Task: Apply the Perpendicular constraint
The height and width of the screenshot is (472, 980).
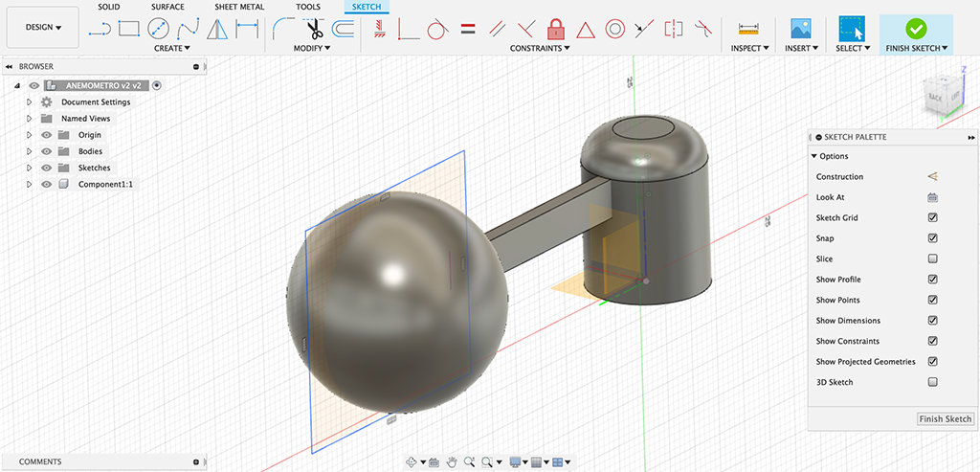Action: 526,28
